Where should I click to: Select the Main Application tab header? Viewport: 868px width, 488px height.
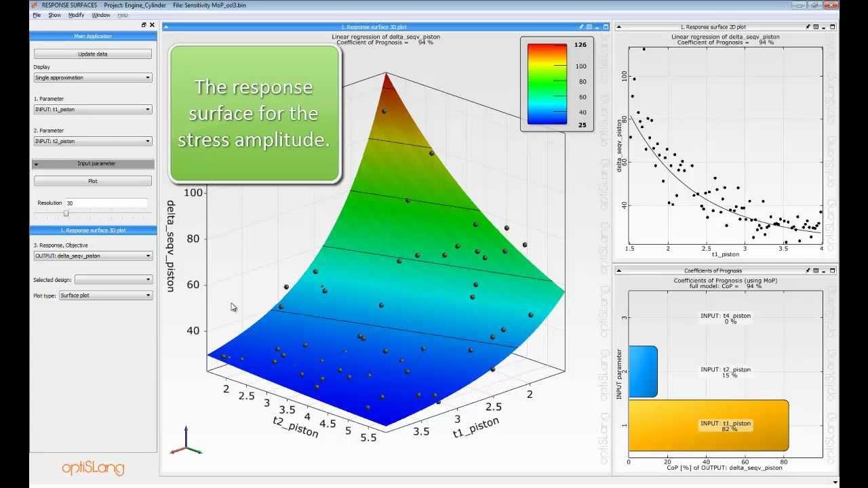93,36
